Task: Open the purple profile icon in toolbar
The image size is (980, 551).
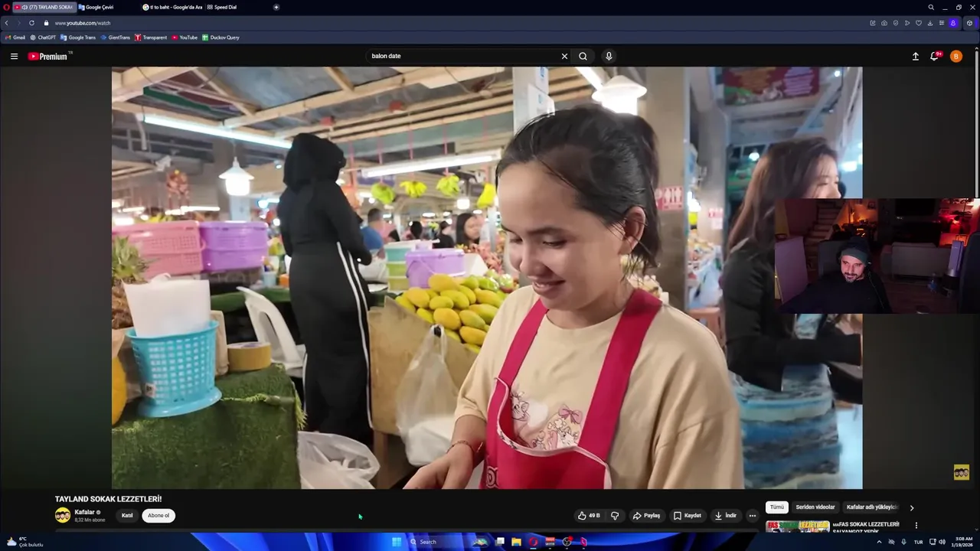Action: click(953, 23)
